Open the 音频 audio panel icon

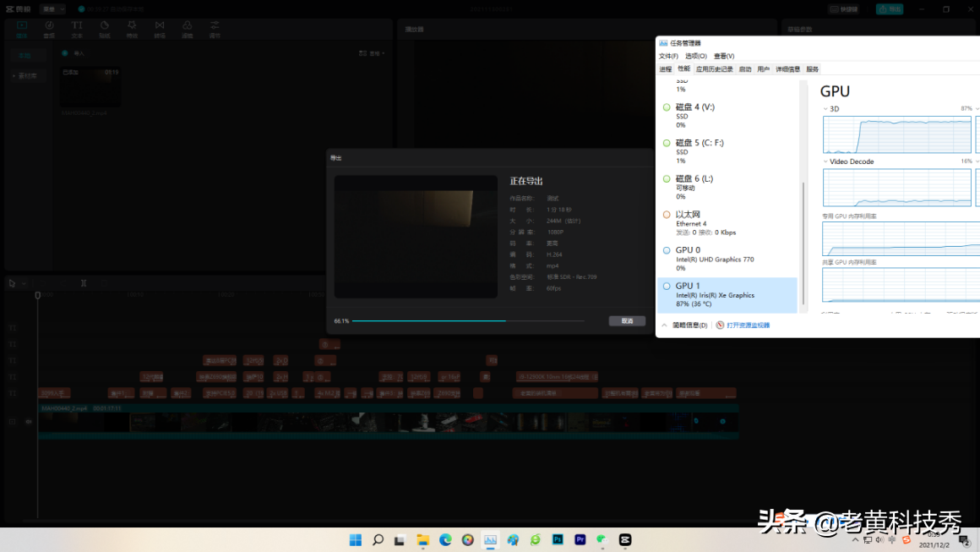pyautogui.click(x=49, y=29)
